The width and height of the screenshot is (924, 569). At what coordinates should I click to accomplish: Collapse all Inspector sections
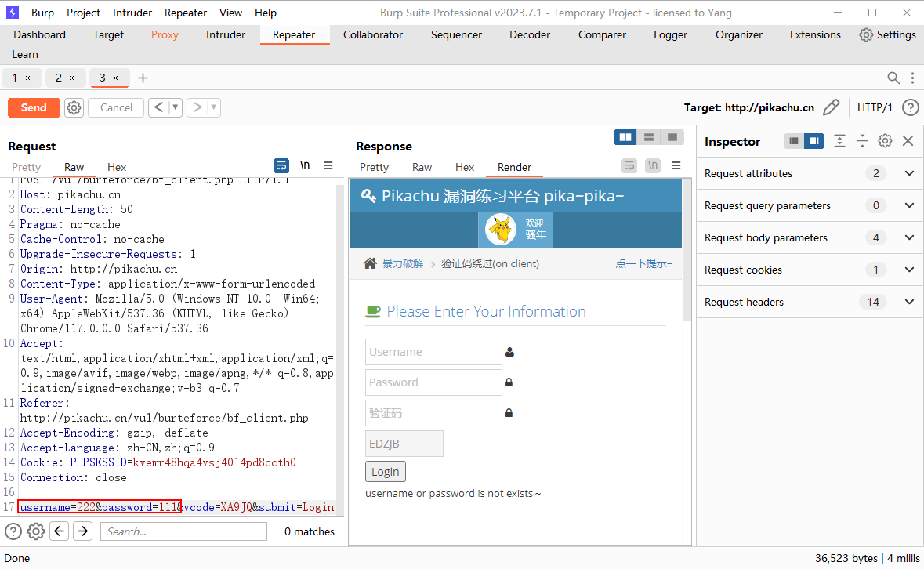point(861,141)
